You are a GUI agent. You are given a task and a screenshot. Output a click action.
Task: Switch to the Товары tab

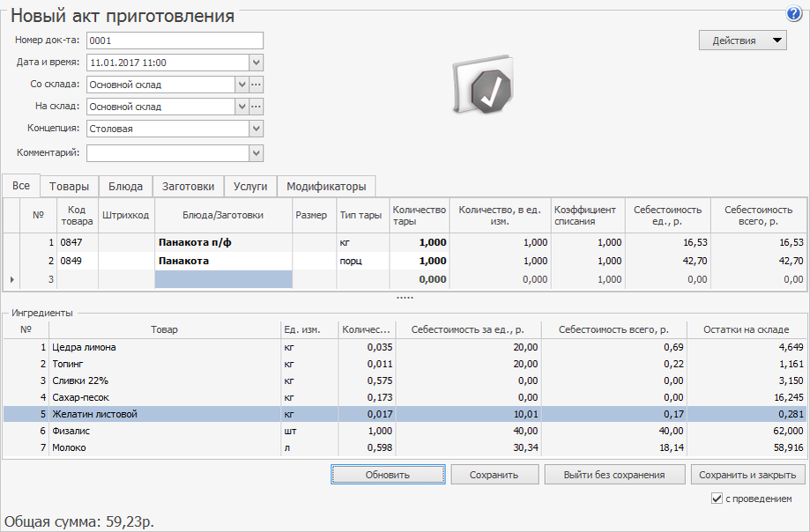click(70, 186)
